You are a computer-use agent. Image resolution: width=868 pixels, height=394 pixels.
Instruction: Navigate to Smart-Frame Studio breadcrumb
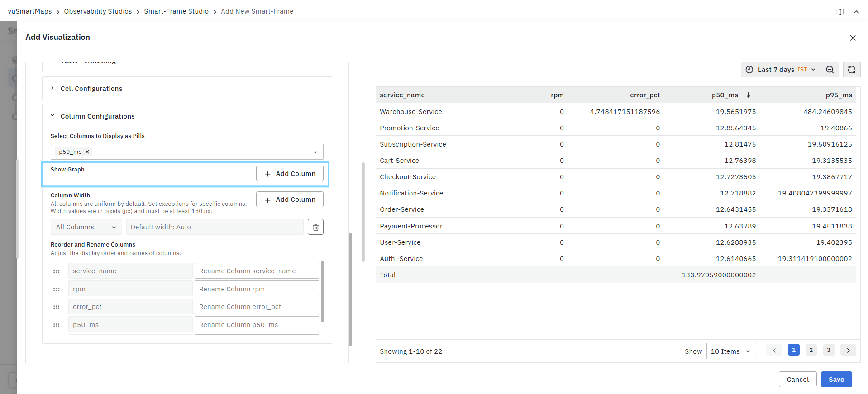pyautogui.click(x=176, y=11)
